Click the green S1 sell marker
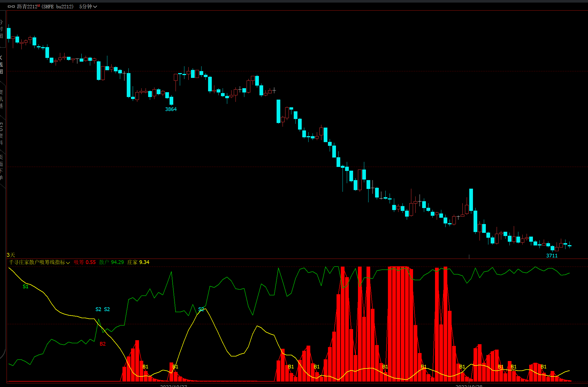 25,287
